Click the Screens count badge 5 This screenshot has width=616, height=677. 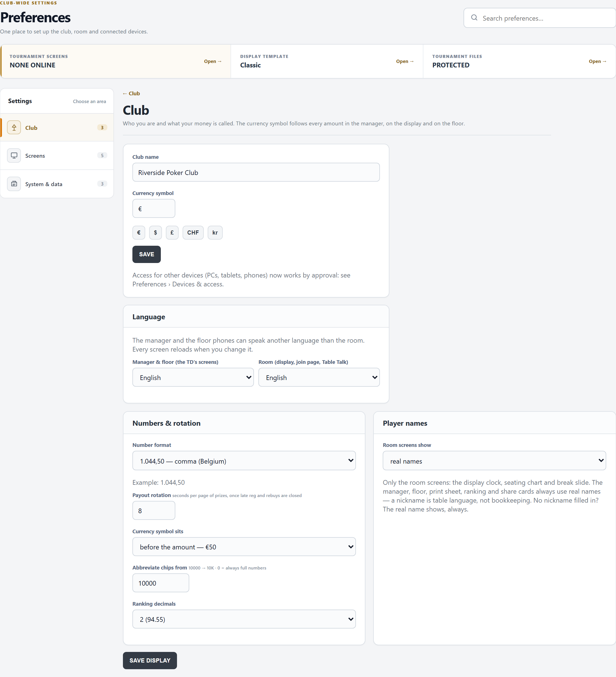(x=102, y=155)
